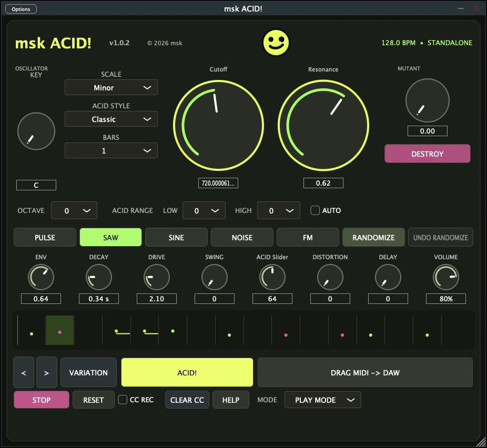Viewport: 487px width, 448px height.
Task: Click the VOLUME value field 80%
Action: point(445,299)
